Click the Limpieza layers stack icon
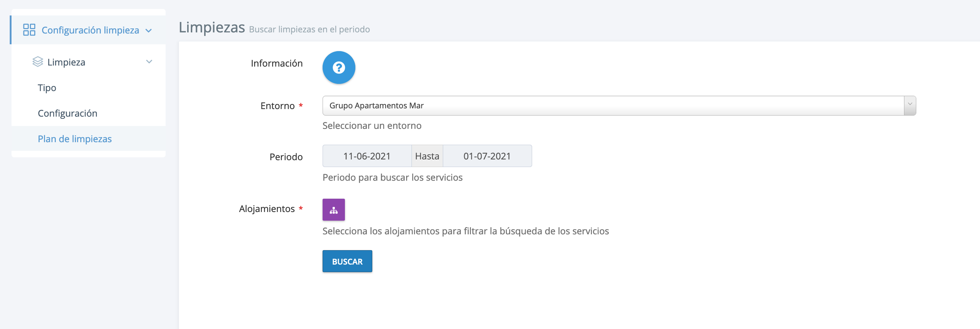This screenshot has width=980, height=329. click(x=38, y=62)
